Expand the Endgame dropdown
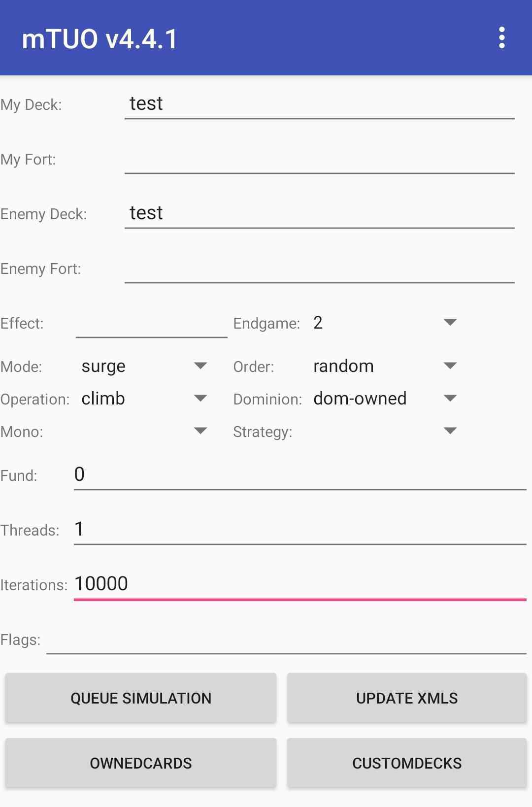This screenshot has height=807, width=532. coord(385,323)
